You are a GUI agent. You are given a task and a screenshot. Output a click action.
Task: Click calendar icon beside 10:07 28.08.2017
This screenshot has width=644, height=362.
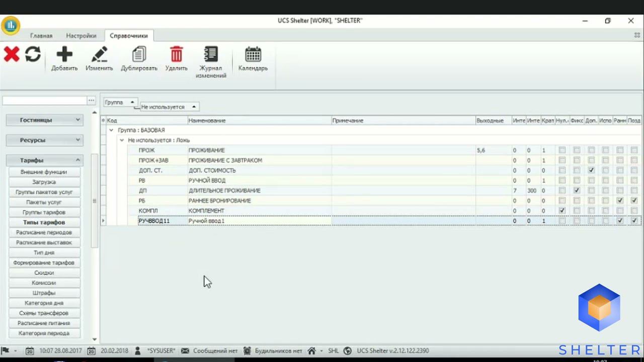coord(30,351)
